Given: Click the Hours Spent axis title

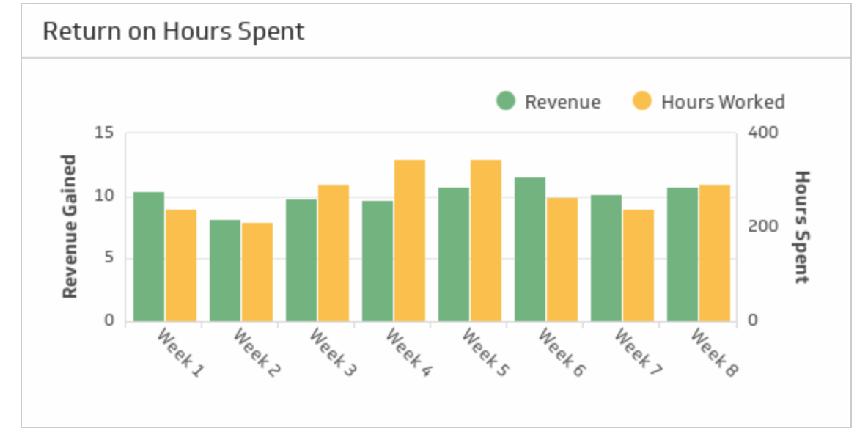Looking at the screenshot, I should 802,227.
